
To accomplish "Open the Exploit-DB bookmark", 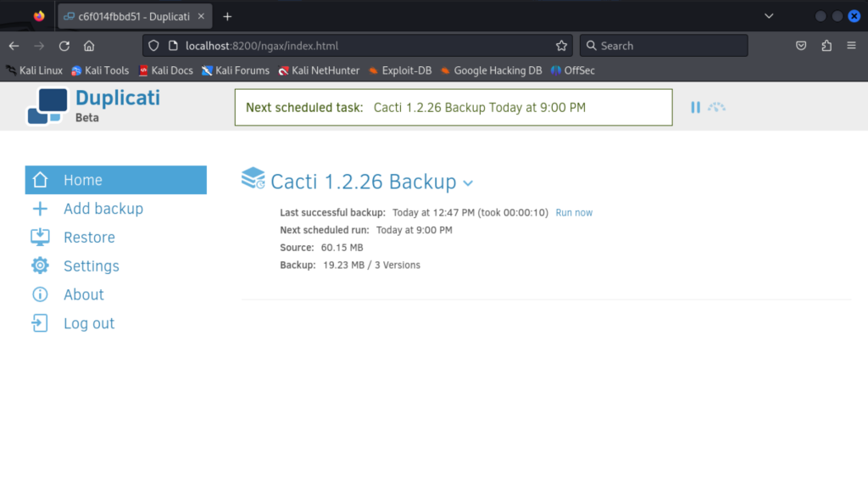I will [x=400, y=70].
